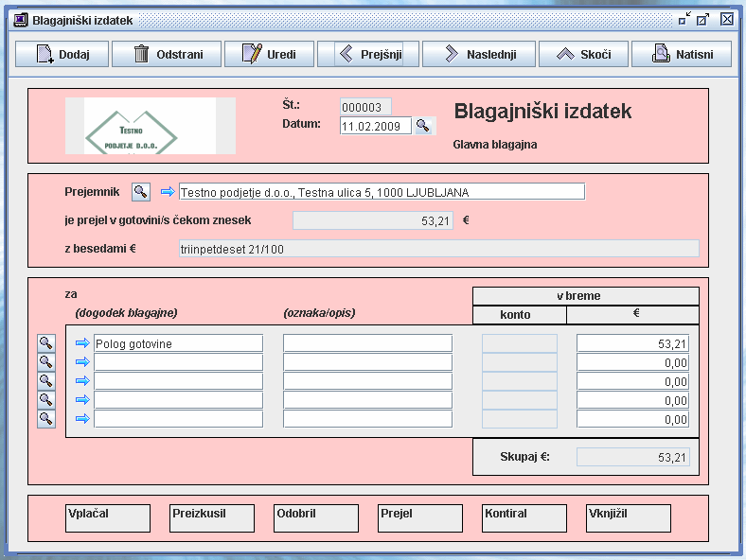Open Uredi edit mode
Image resolution: width=746 pixels, height=560 pixels.
click(x=269, y=54)
